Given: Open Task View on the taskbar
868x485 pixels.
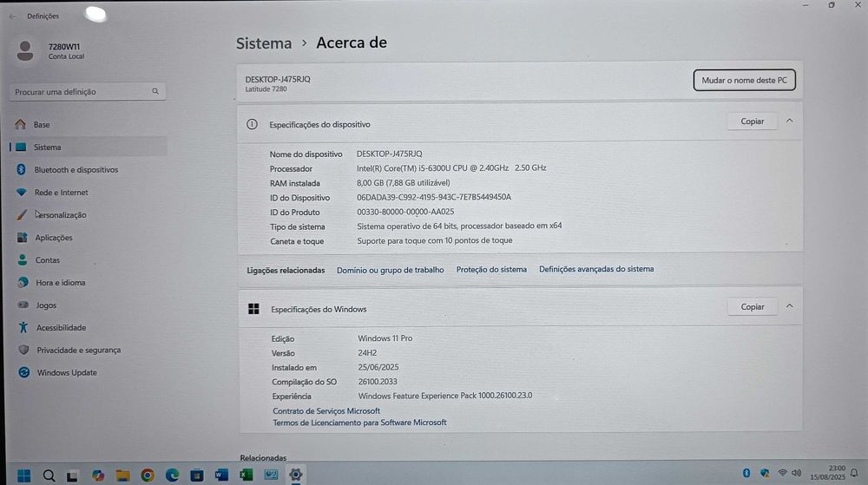Looking at the screenshot, I should 73,475.
